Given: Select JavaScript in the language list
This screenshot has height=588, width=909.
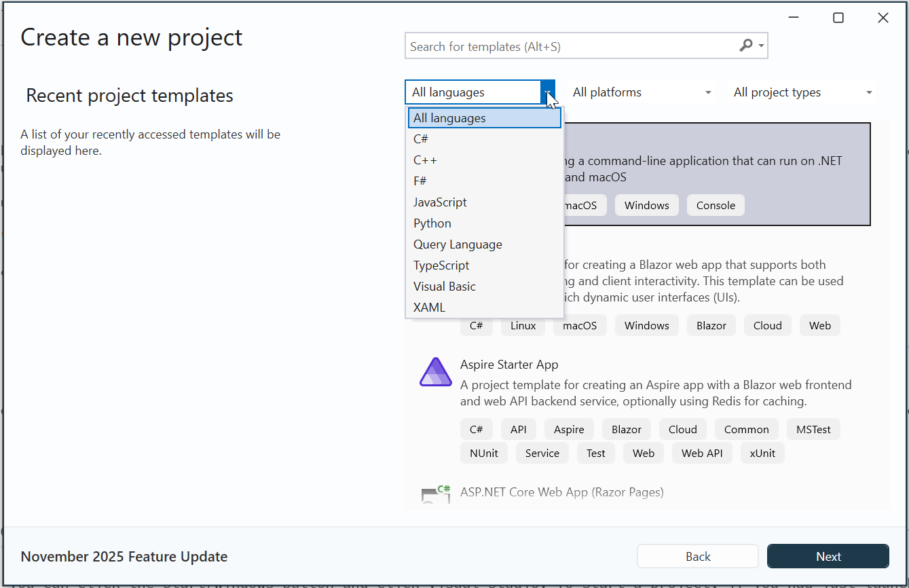Looking at the screenshot, I should pos(485,202).
